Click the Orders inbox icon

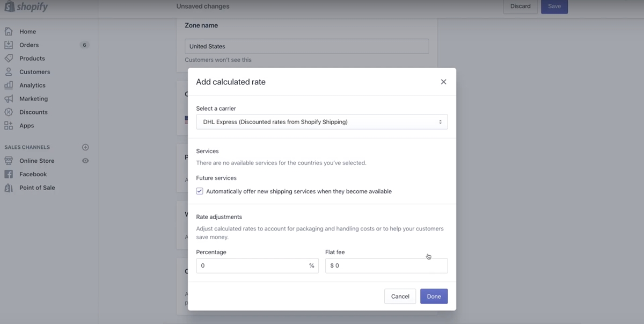click(x=9, y=45)
